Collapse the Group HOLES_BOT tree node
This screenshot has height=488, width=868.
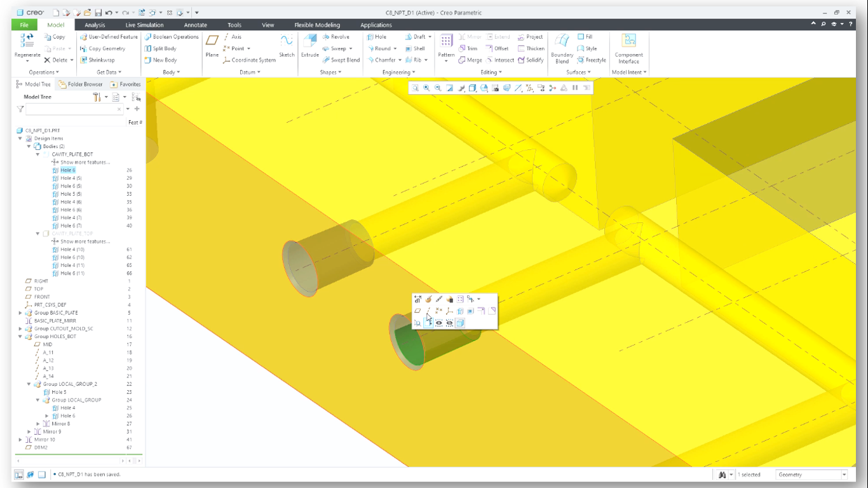(21, 337)
